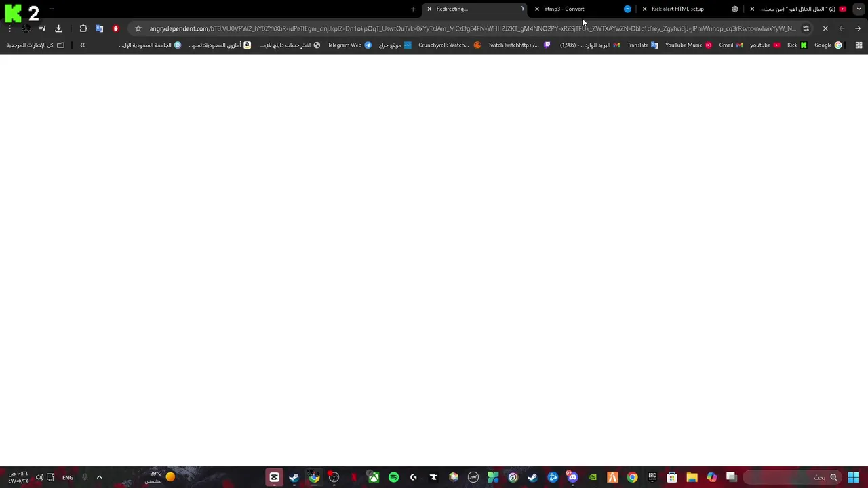
Task: Open Epic Games launcher from the taskbar
Action: 652,477
